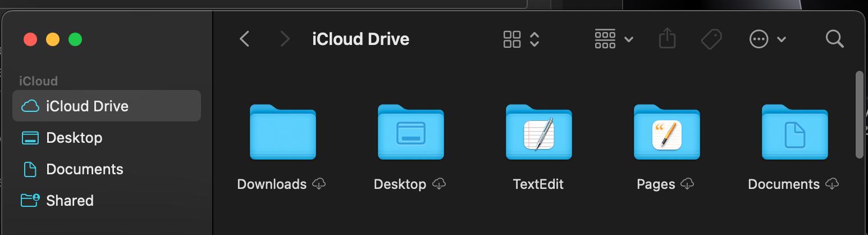868x235 pixels.
Task: Select iCloud Drive in the sidebar
Action: pyautogui.click(x=107, y=106)
